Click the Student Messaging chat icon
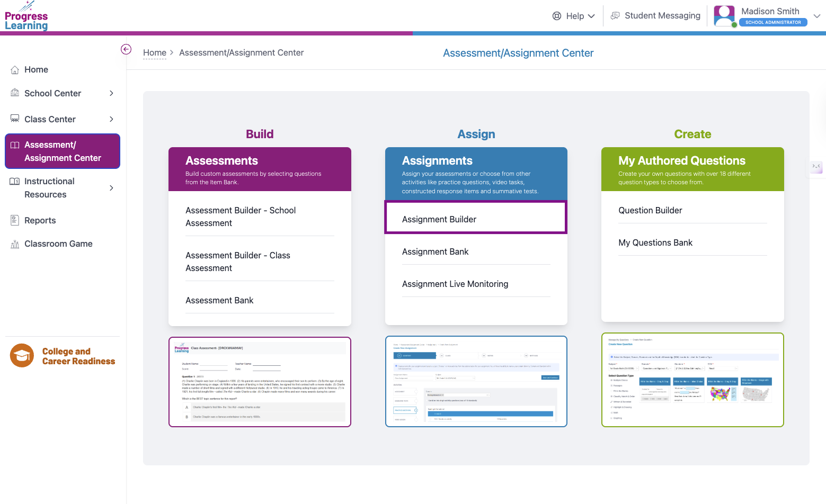This screenshot has height=504, width=826. [615, 16]
